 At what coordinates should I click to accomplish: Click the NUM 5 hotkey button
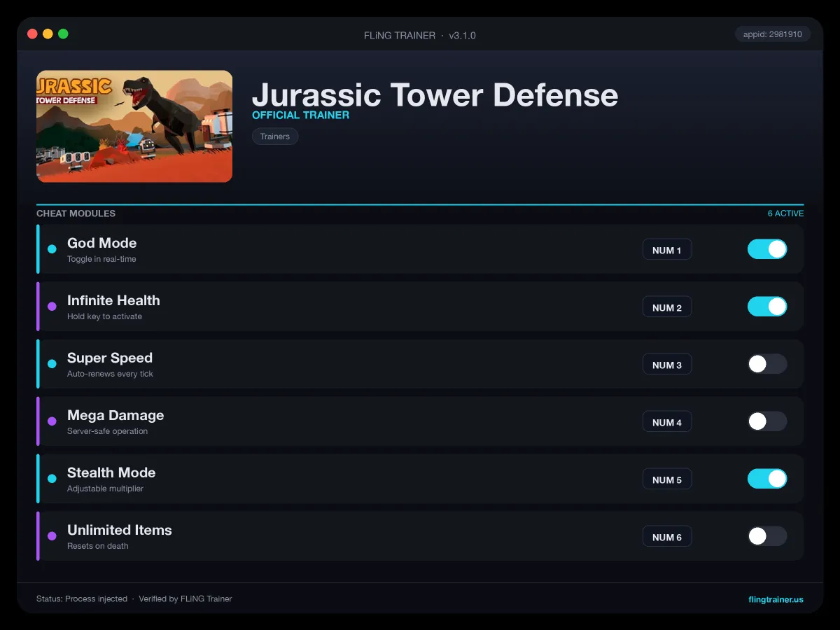[667, 479]
